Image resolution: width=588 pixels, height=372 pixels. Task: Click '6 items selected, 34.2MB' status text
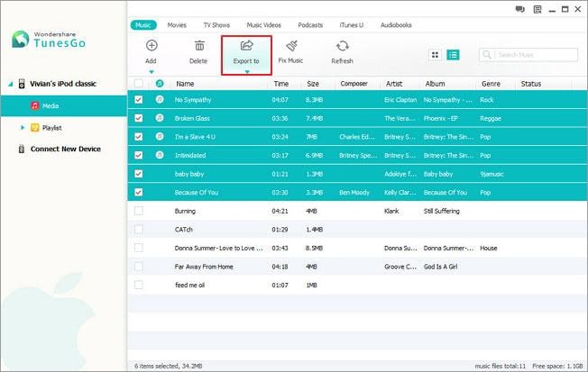click(x=168, y=366)
